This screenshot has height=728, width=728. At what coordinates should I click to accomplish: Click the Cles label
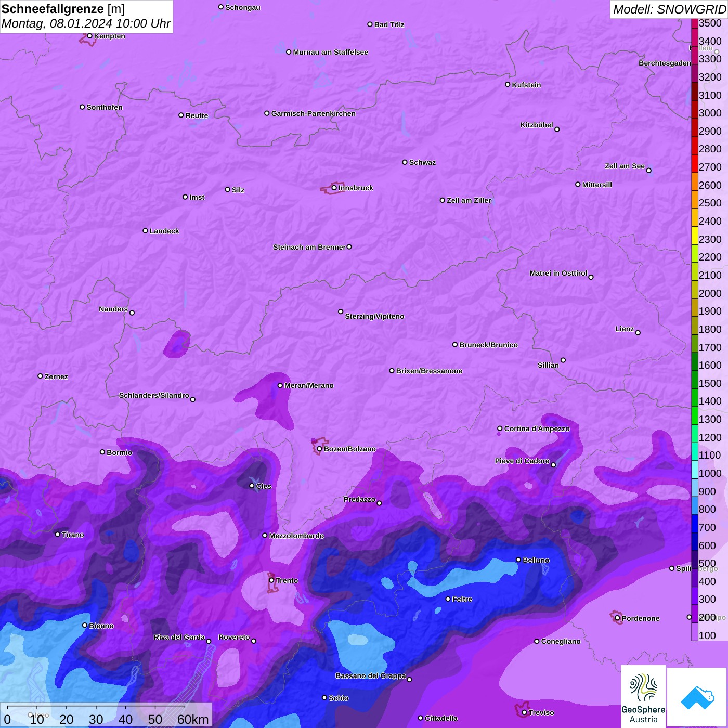tap(264, 486)
